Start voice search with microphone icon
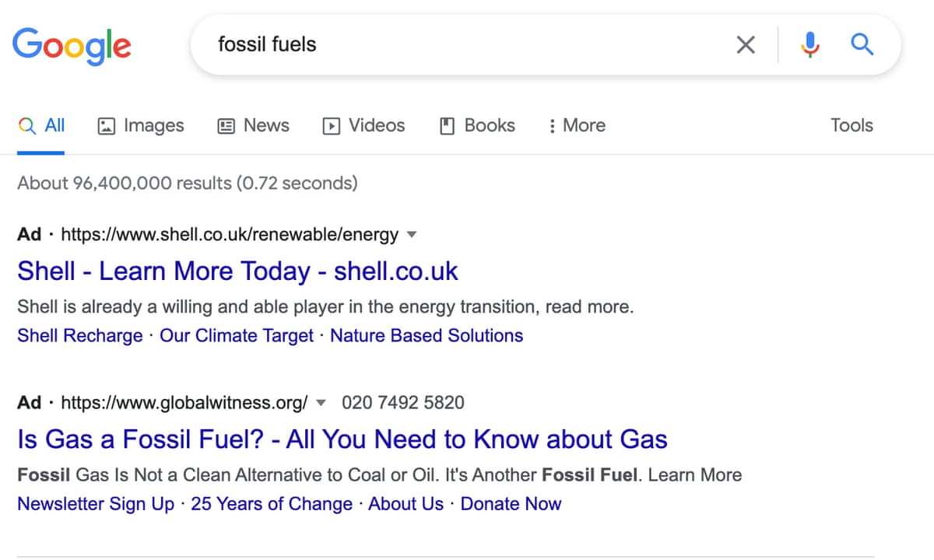Viewport: 934px width, 560px height. tap(810, 45)
